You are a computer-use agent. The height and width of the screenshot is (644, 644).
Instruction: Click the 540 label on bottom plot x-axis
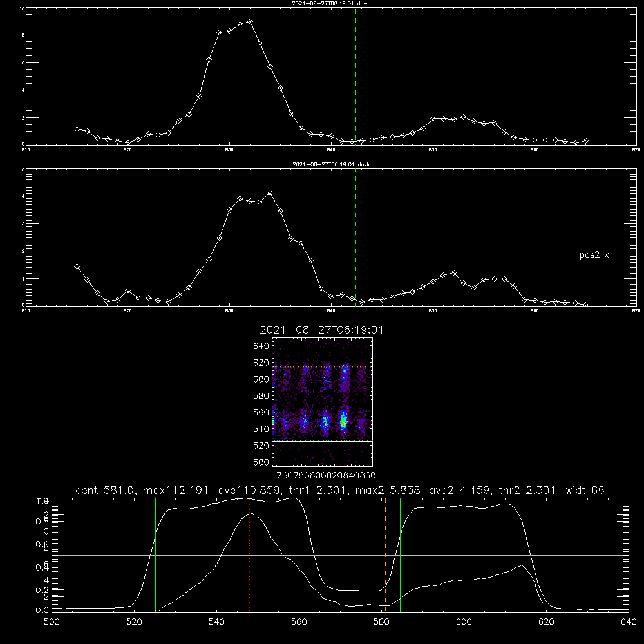(x=216, y=622)
